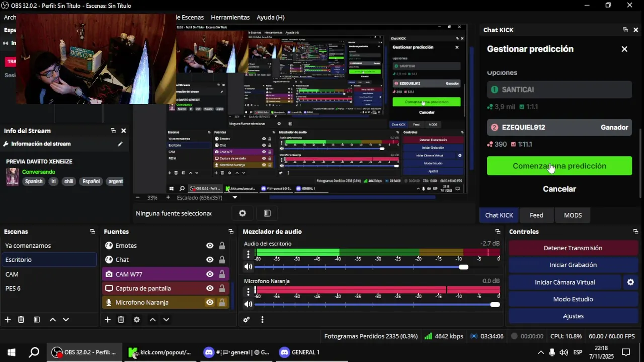Hide the Emotes source
Viewport: 644px width, 362px height.
210,246
